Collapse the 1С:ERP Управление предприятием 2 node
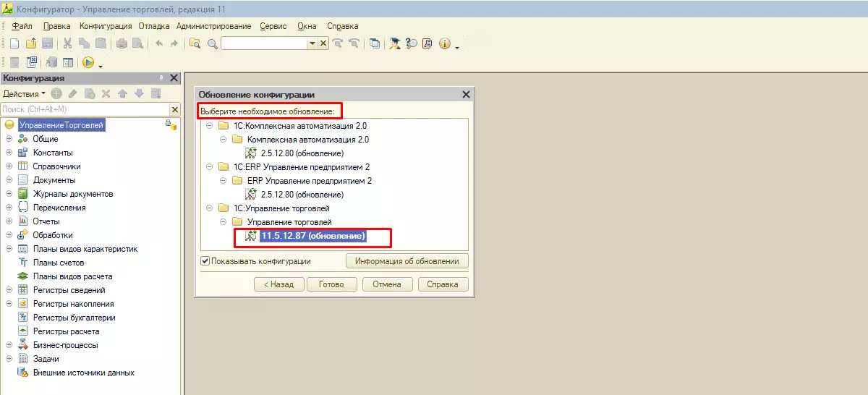The width and height of the screenshot is (868, 395). click(210, 167)
